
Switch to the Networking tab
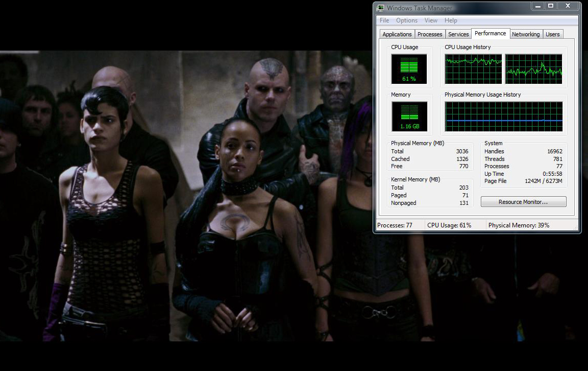(526, 34)
